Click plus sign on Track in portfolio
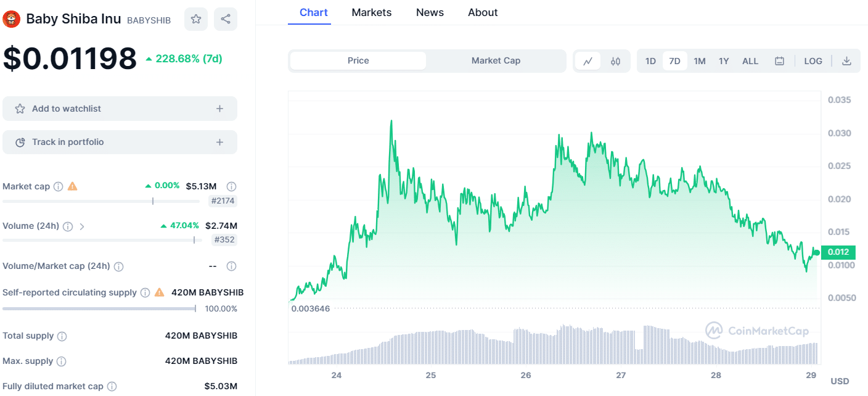This screenshot has height=396, width=868. click(219, 142)
